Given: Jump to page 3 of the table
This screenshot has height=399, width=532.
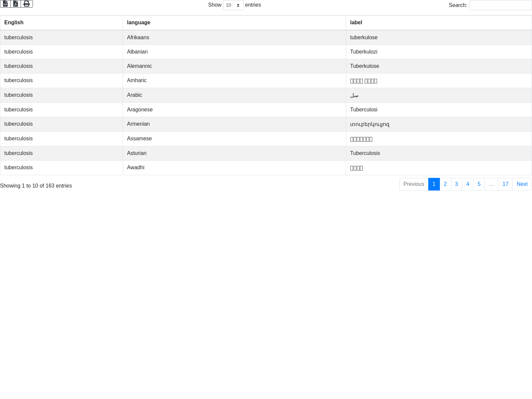Looking at the screenshot, I should point(457,184).
